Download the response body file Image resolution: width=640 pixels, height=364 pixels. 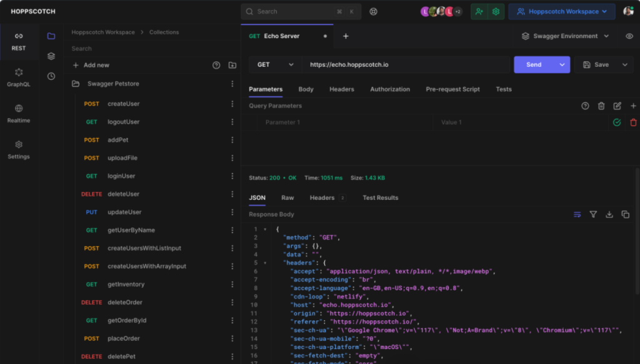click(x=609, y=214)
